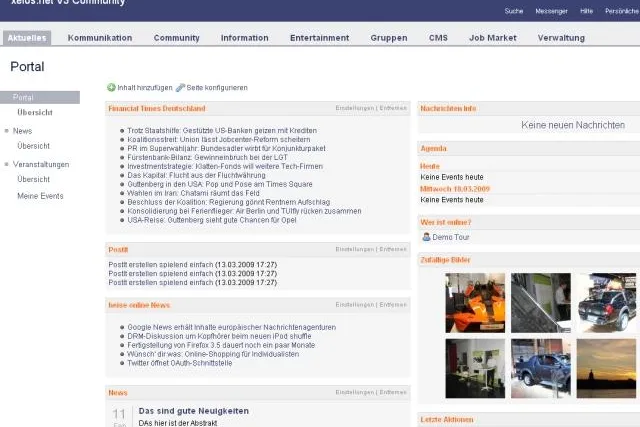Open Wahlen im Iran headline
The image size is (640, 427).
click(193, 193)
